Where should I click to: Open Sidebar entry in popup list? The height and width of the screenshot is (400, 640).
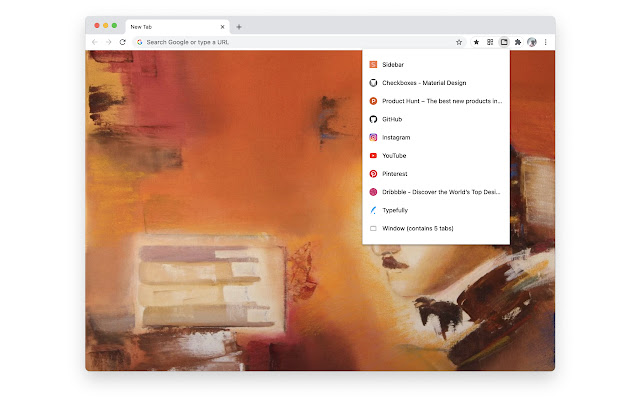coord(436,64)
